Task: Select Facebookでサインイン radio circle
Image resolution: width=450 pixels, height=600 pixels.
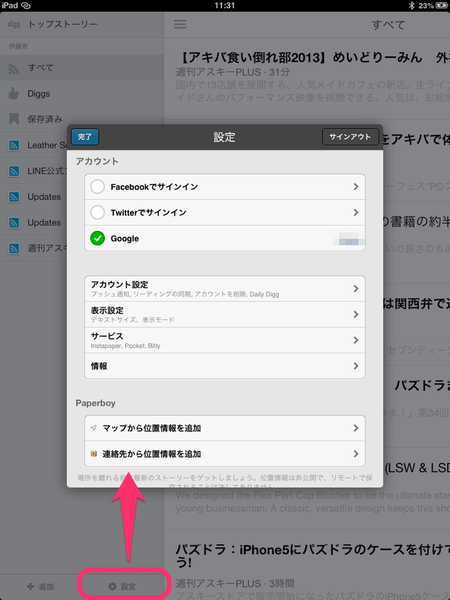Action: (98, 187)
